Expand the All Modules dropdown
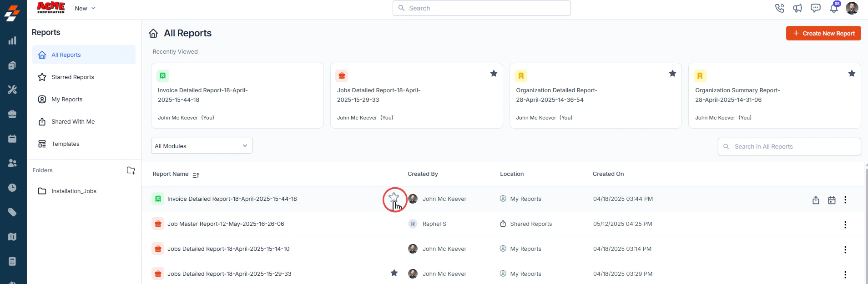868x284 pixels. coord(202,146)
